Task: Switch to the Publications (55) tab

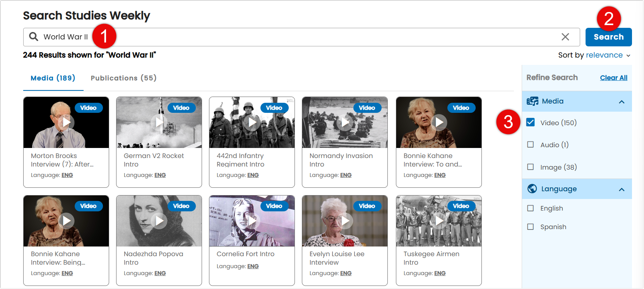Action: [x=123, y=78]
